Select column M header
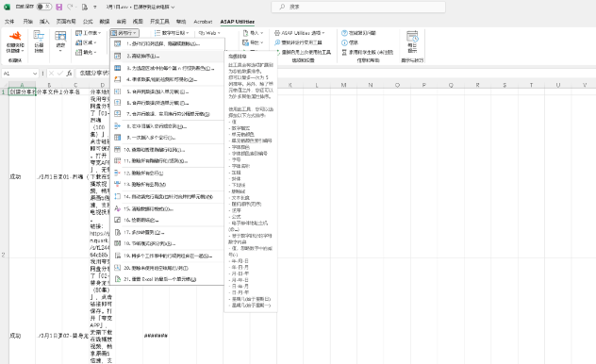This screenshot has width=596, height=364. point(343,85)
